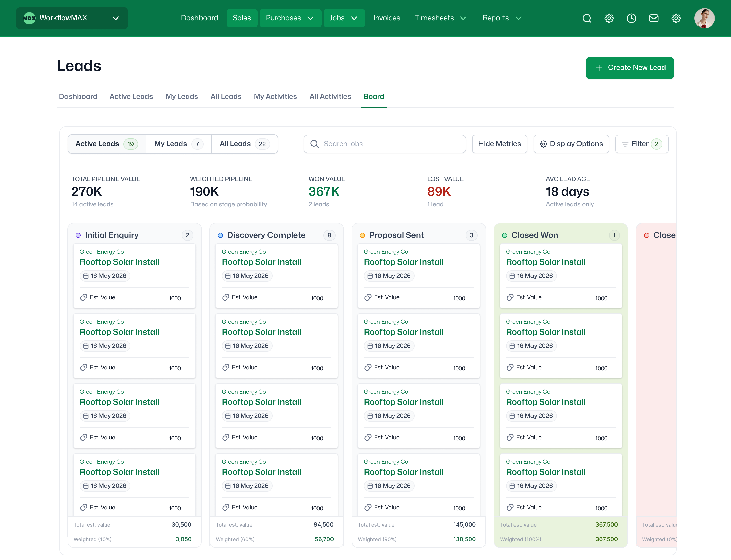This screenshot has width=731, height=560.
Task: Switch to the Active Leads segment with 19
Action: 107,144
